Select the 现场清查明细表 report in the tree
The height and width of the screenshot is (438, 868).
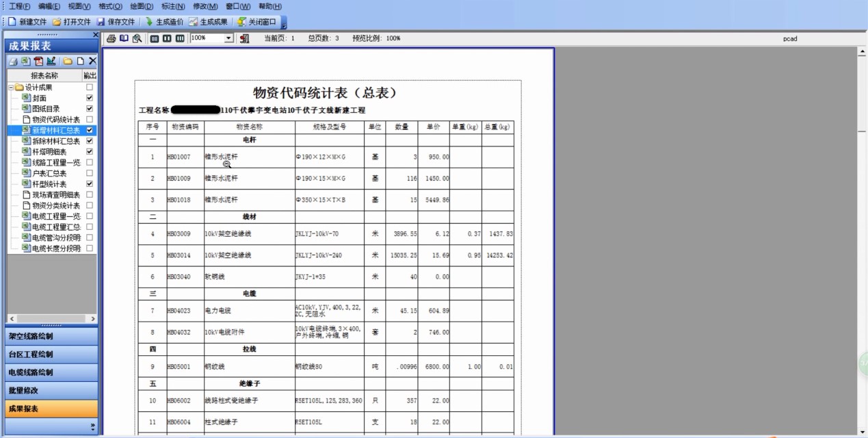point(56,194)
